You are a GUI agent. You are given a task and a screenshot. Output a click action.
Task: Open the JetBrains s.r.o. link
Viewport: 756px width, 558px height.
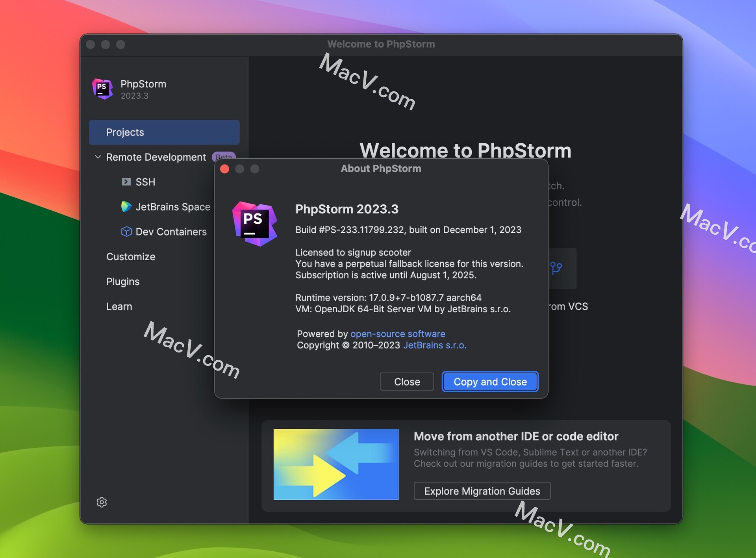click(x=435, y=345)
